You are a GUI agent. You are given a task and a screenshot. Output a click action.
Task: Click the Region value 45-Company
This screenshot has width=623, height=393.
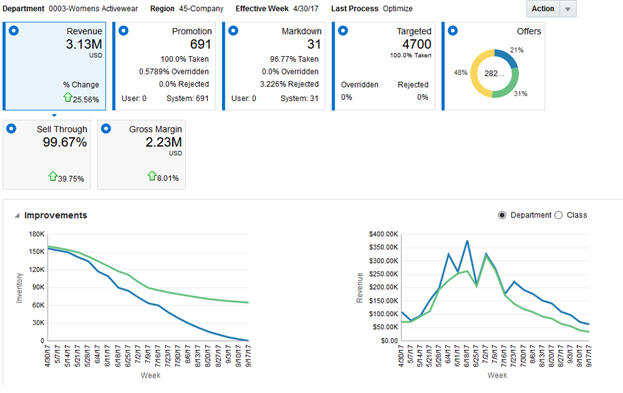201,8
